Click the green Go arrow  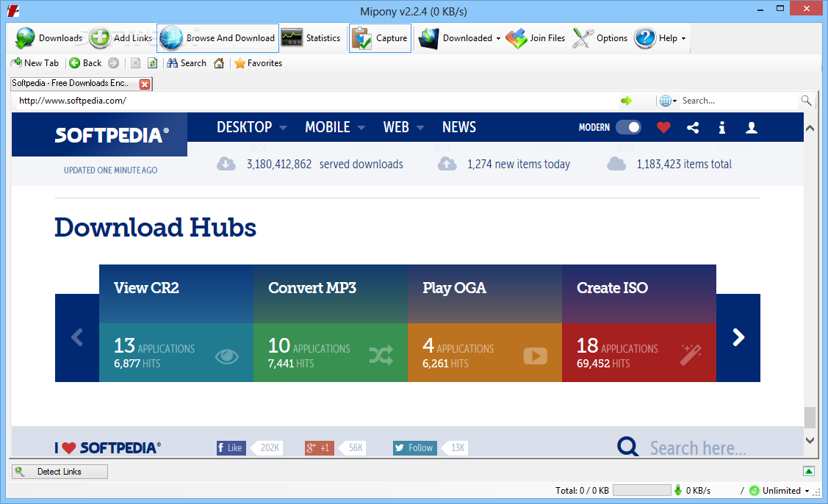[x=627, y=101]
